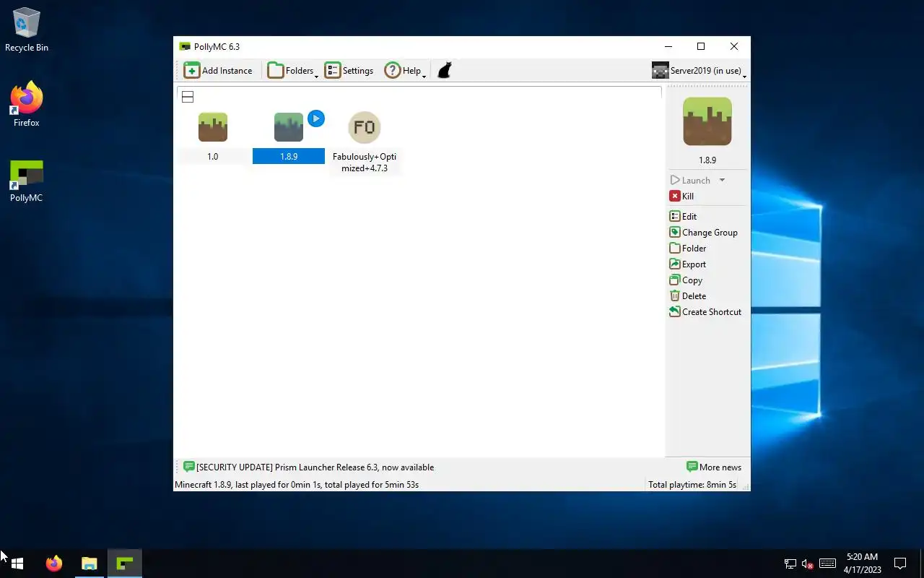Click the Minecraft 1.8.9 last played status text

click(x=297, y=485)
